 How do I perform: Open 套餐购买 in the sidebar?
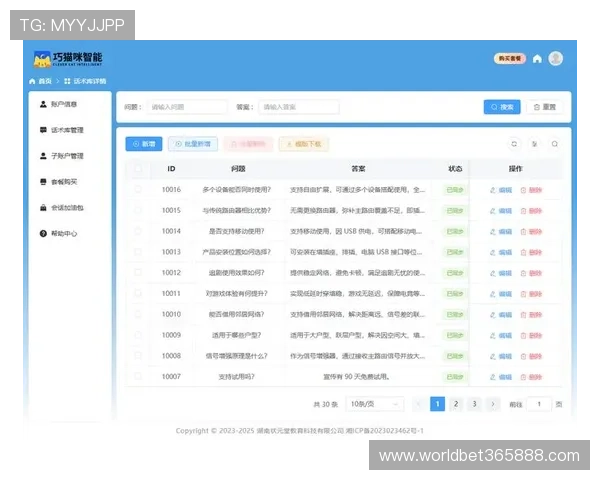coord(59,182)
